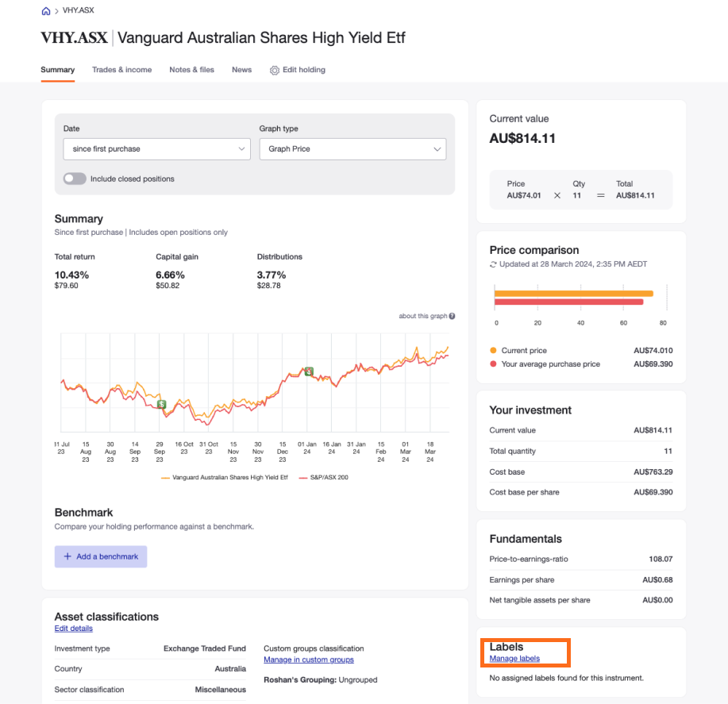Click the gear icon beside Edit holding
This screenshot has width=728, height=704.
[275, 70]
